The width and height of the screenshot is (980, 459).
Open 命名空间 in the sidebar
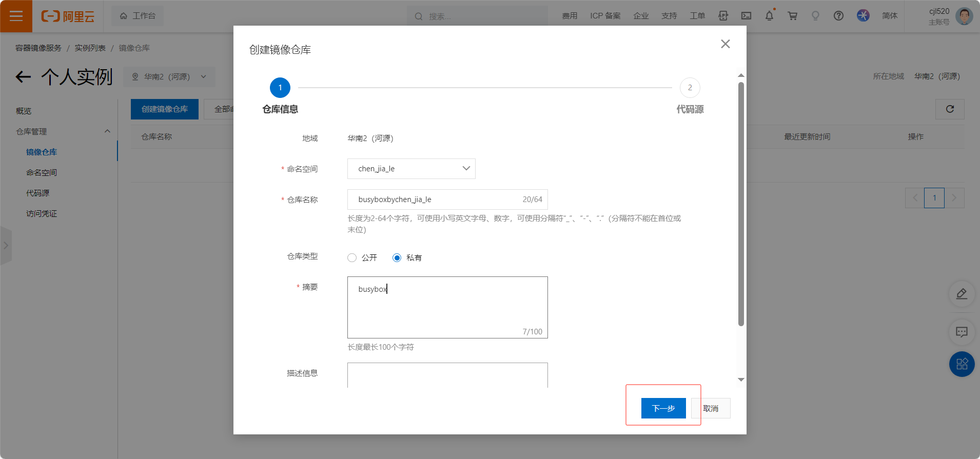coord(42,172)
